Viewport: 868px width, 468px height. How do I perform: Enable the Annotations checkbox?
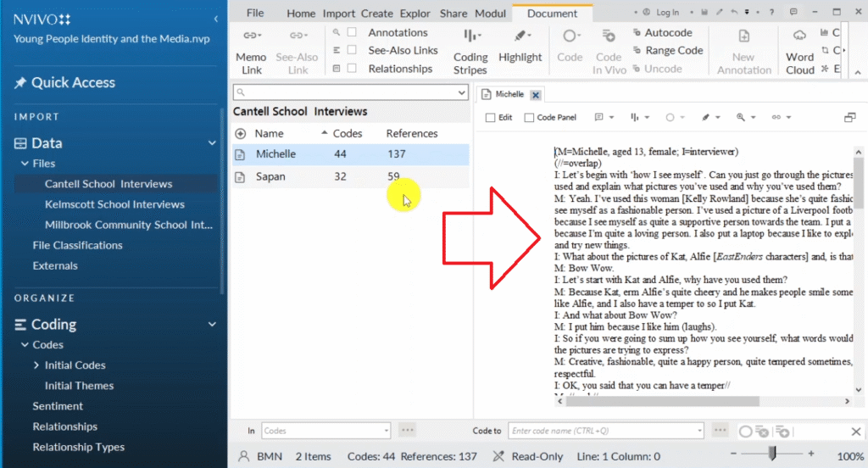352,32
